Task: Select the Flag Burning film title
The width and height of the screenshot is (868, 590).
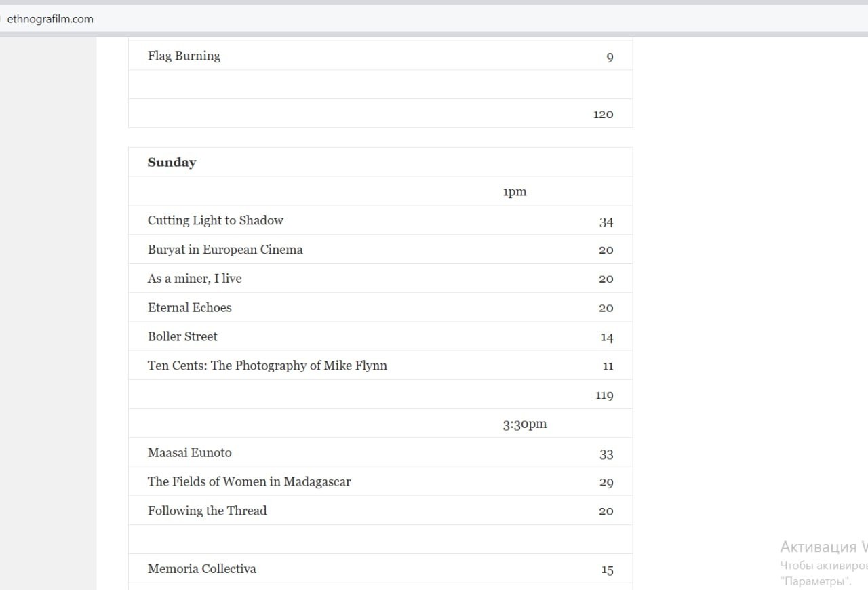Action: [184, 56]
